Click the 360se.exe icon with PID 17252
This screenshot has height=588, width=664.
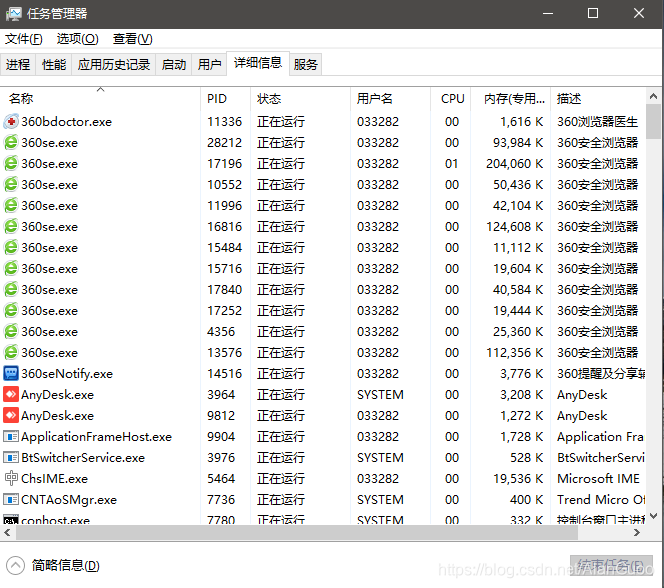(11, 311)
